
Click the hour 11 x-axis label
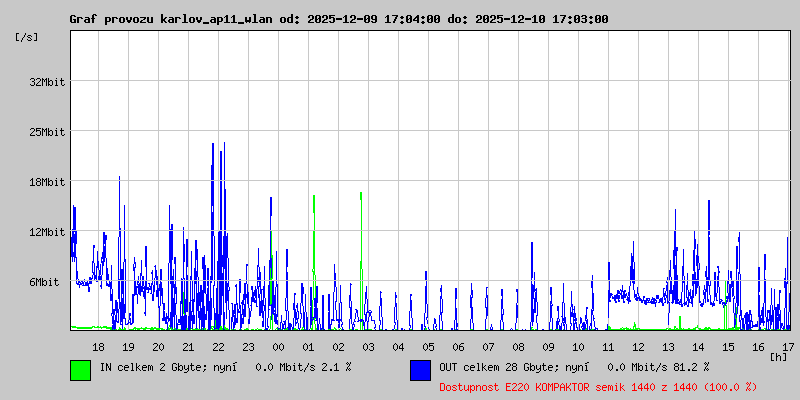(x=608, y=347)
